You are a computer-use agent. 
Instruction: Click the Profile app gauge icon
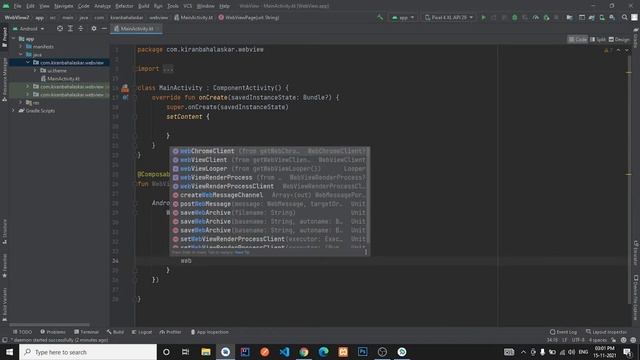536,18
